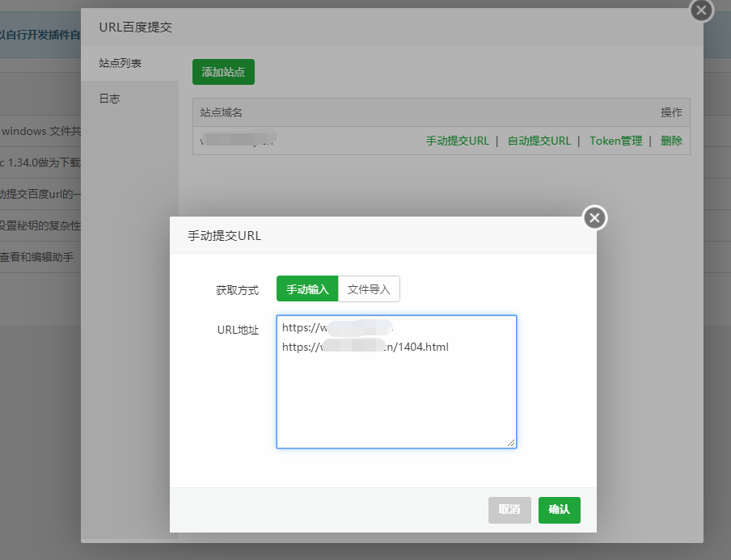Open the 站点列表 tab
The height and width of the screenshot is (560, 731).
[x=129, y=63]
